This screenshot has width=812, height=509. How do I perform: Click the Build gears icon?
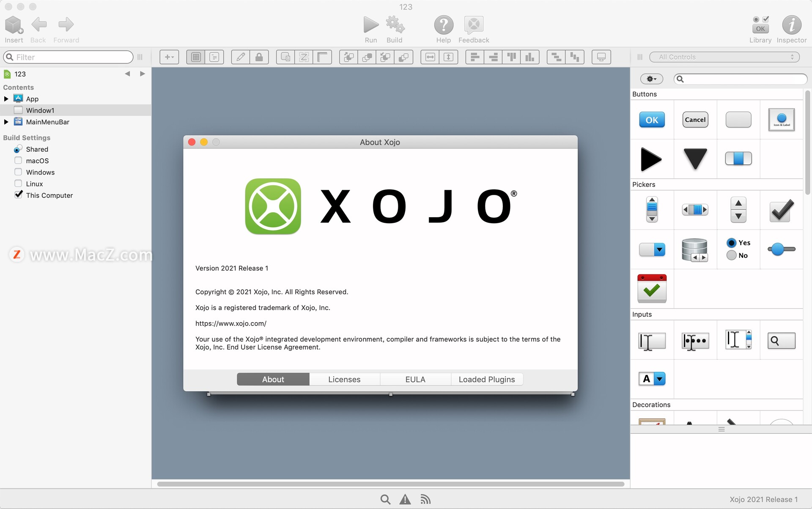pyautogui.click(x=395, y=25)
